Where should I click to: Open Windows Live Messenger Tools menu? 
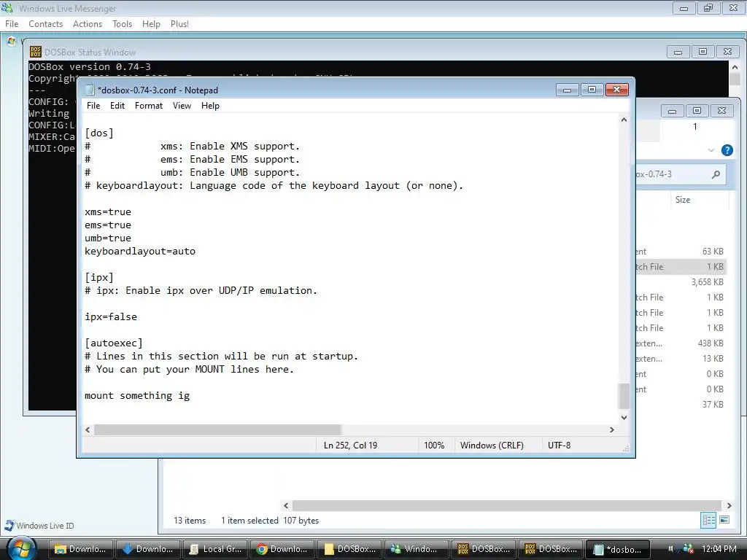click(122, 24)
